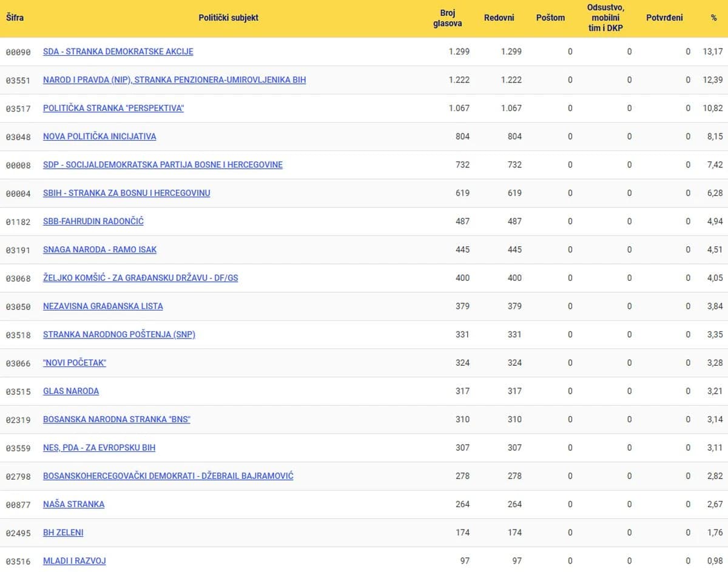Viewport: 728px width, 572px height.
Task: Select SDP - Socijaldemokratska Partija link
Action: tap(163, 164)
